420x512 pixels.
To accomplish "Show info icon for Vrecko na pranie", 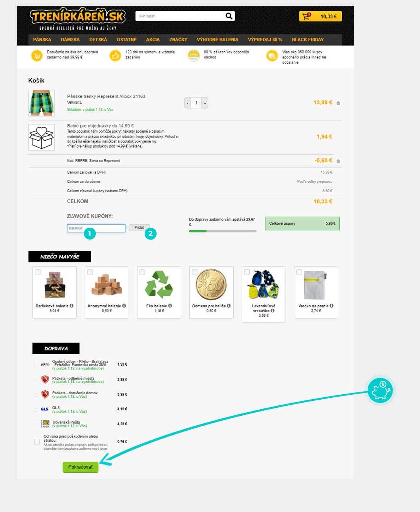I will (x=331, y=306).
